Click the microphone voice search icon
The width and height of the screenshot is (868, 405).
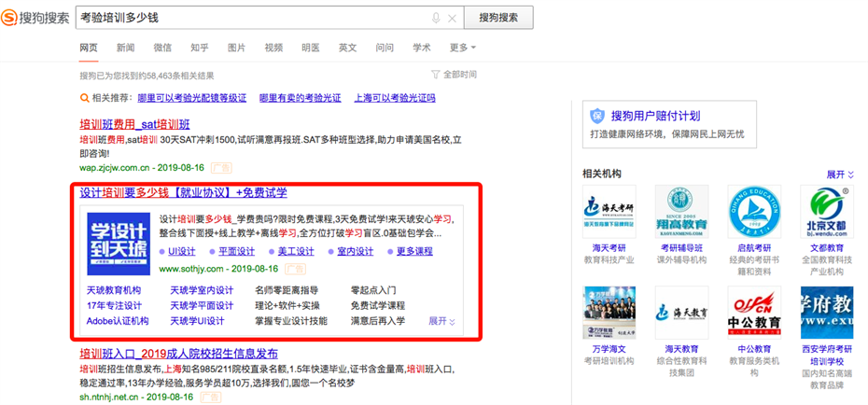tap(436, 19)
